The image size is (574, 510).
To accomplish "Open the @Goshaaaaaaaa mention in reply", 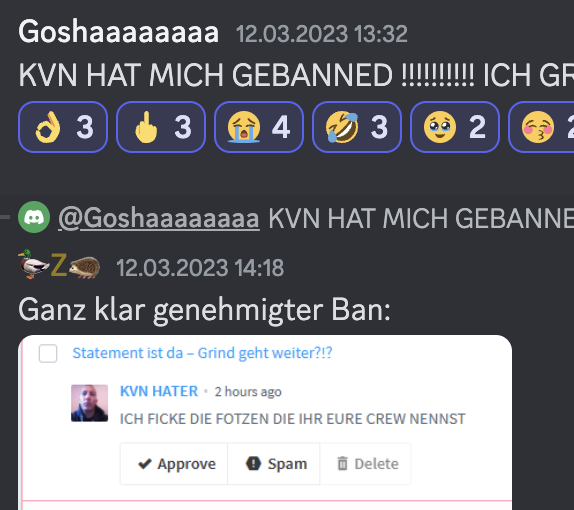I will (x=159, y=219).
